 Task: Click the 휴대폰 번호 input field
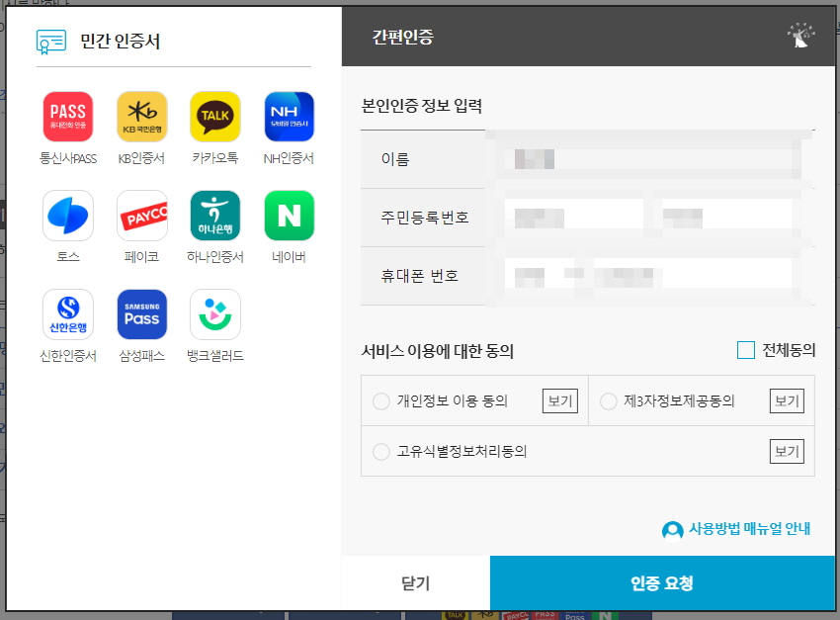[648, 276]
